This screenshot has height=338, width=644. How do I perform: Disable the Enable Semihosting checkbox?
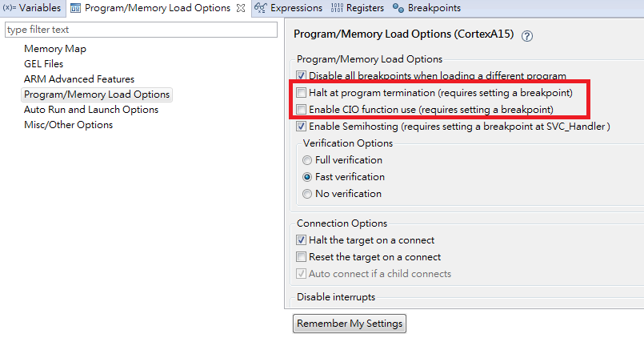click(302, 127)
